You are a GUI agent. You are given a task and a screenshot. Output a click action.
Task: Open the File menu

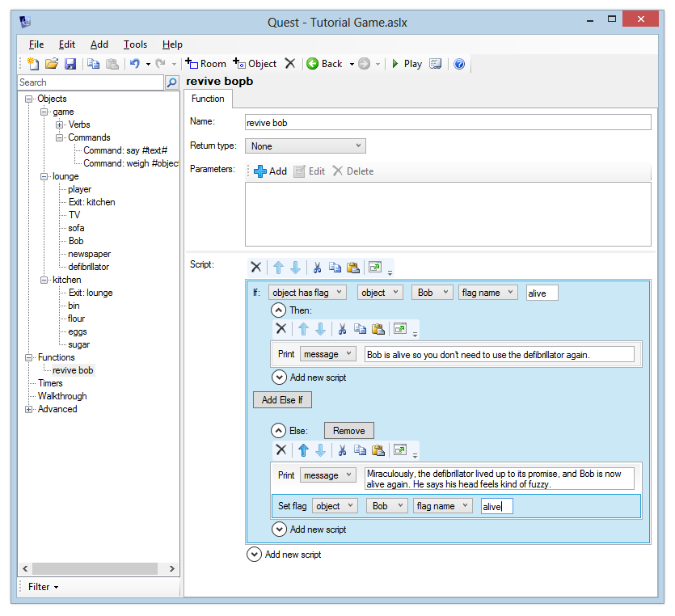point(36,44)
